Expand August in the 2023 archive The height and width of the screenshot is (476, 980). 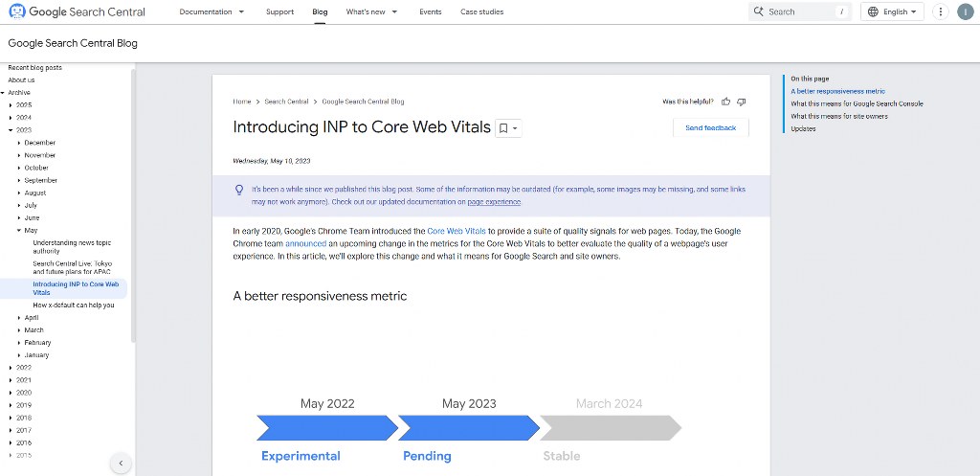19,193
